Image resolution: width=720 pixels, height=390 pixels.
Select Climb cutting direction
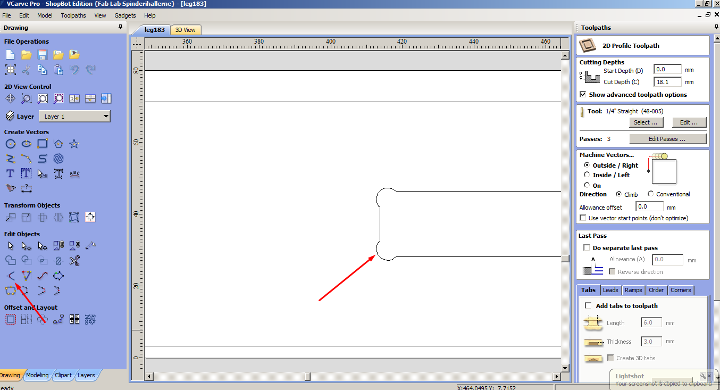(619, 194)
